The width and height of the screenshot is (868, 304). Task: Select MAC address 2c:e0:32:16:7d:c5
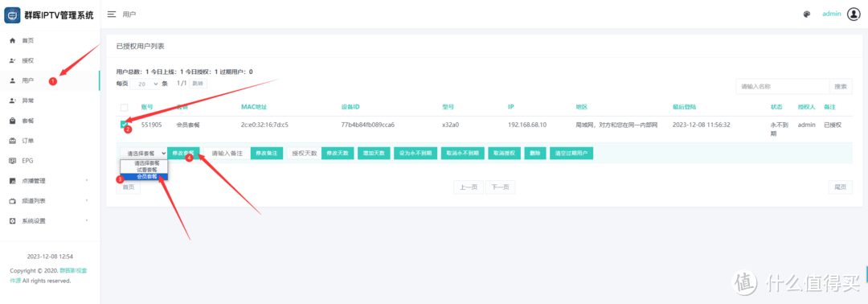[x=264, y=125]
